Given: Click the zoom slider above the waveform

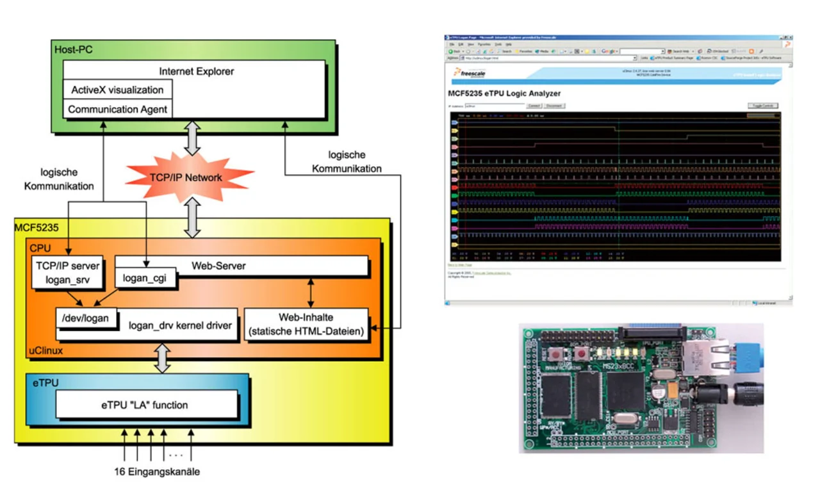Looking at the screenshot, I should pyautogui.click(x=763, y=115).
